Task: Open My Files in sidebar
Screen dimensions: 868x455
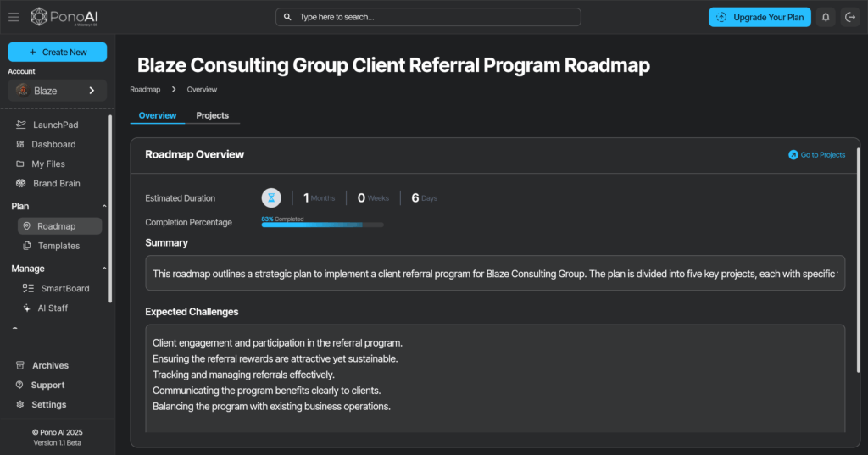Action: [x=48, y=164]
